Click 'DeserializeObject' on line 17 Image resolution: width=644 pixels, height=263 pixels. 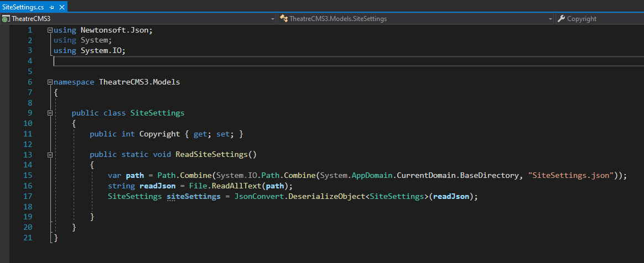point(326,197)
